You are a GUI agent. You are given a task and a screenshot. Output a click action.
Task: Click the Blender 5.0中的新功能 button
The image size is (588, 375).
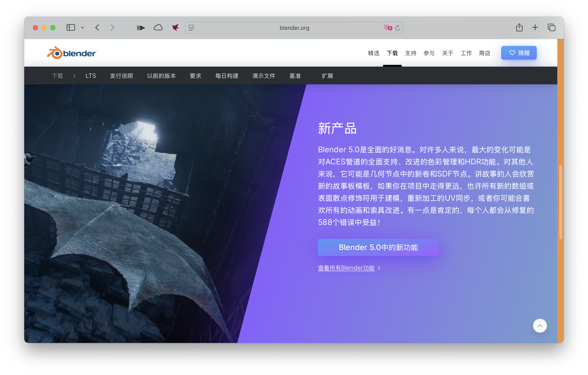tap(378, 247)
